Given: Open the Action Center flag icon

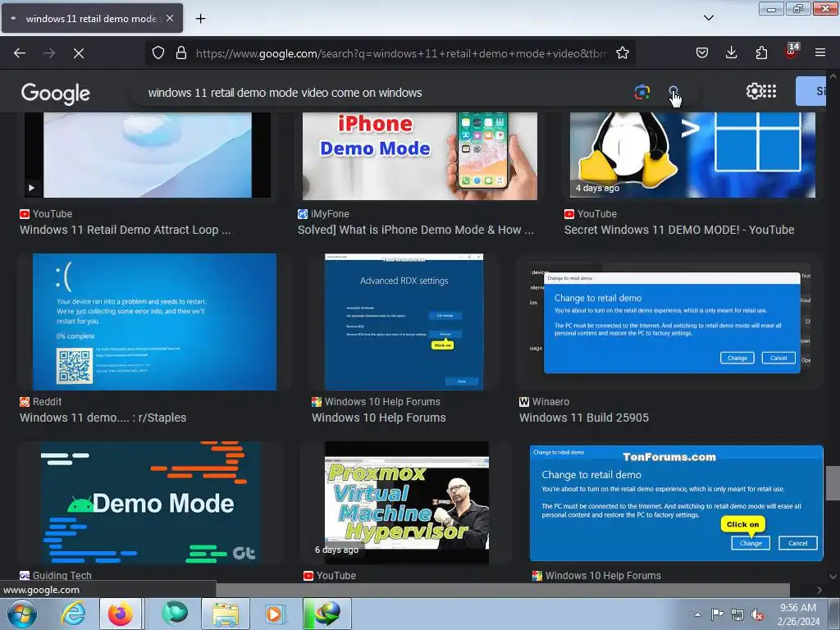Looking at the screenshot, I should point(717,614).
